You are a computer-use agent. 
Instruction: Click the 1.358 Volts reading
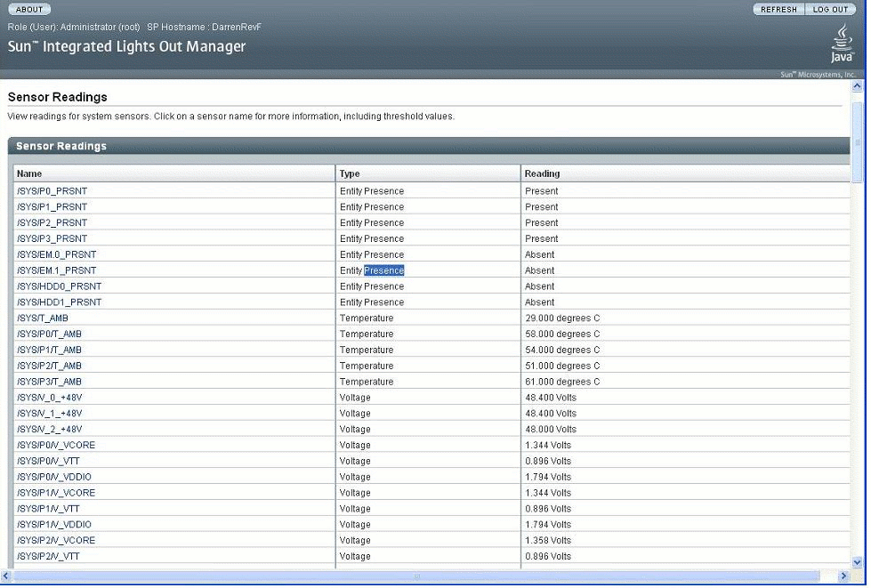548,541
